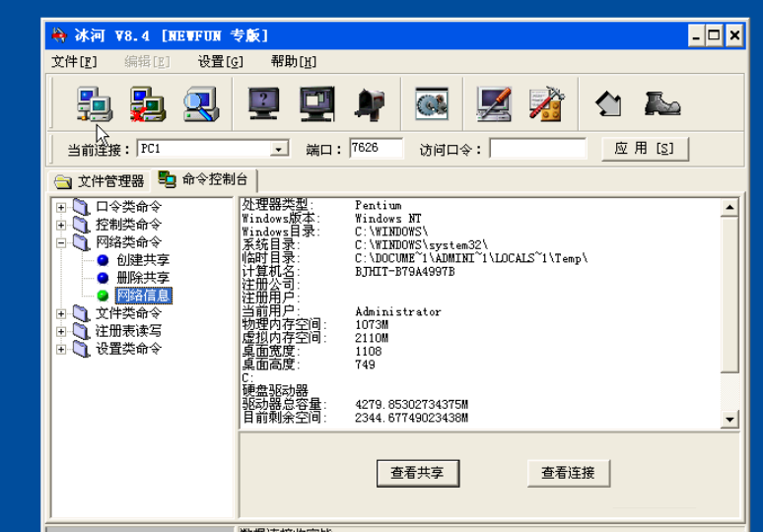Click the monitor with screwdriver icon
The height and width of the screenshot is (532, 763).
494,103
